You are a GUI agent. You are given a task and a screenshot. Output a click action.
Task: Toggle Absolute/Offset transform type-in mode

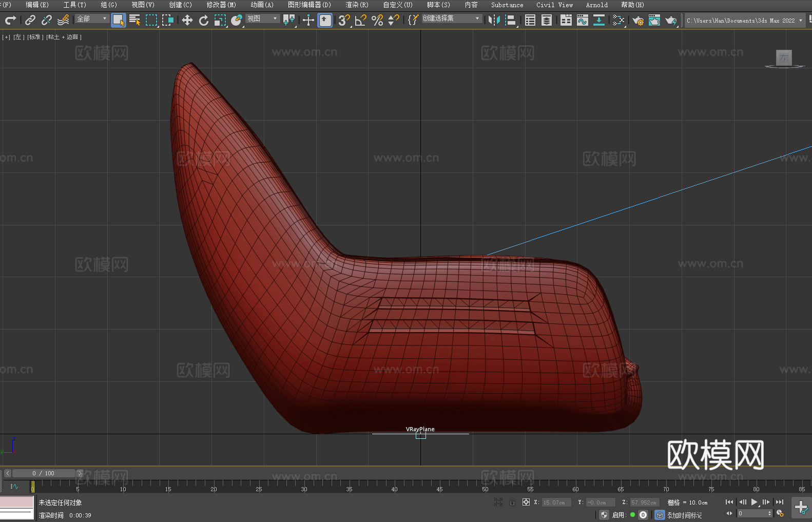click(x=526, y=502)
